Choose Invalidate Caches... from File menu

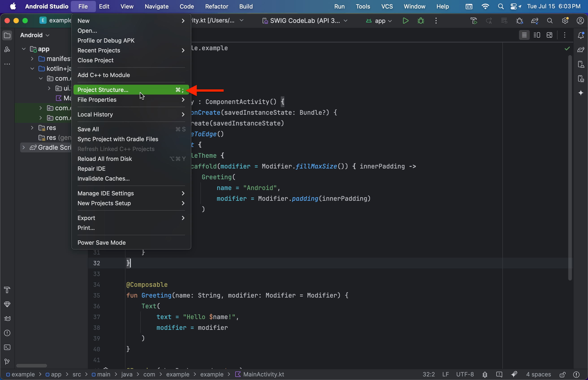click(x=103, y=178)
